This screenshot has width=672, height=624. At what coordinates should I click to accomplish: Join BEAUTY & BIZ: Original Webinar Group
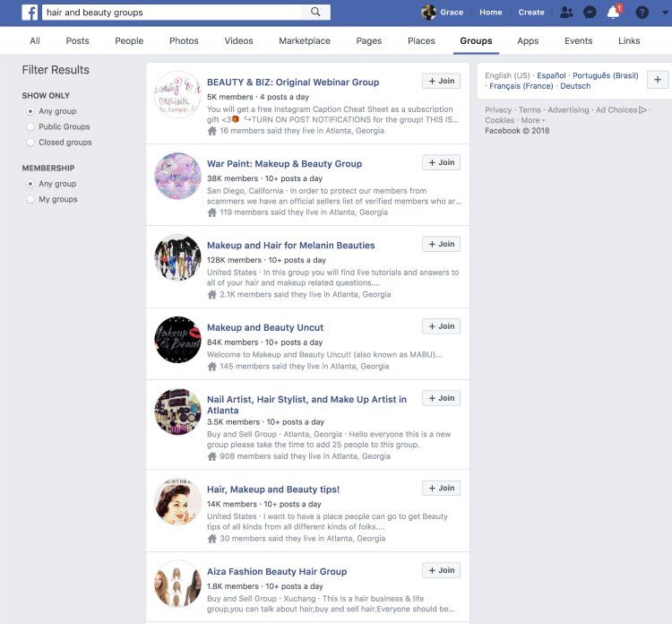coord(441,81)
